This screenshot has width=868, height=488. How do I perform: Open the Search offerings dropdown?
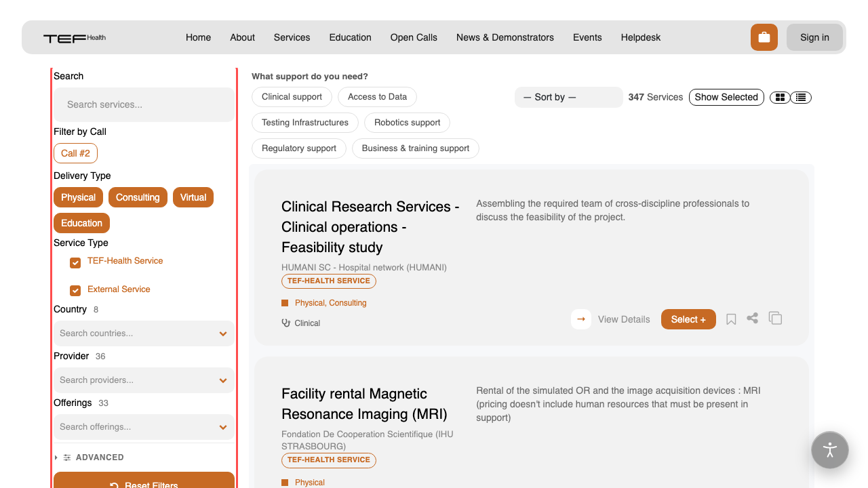tap(144, 427)
